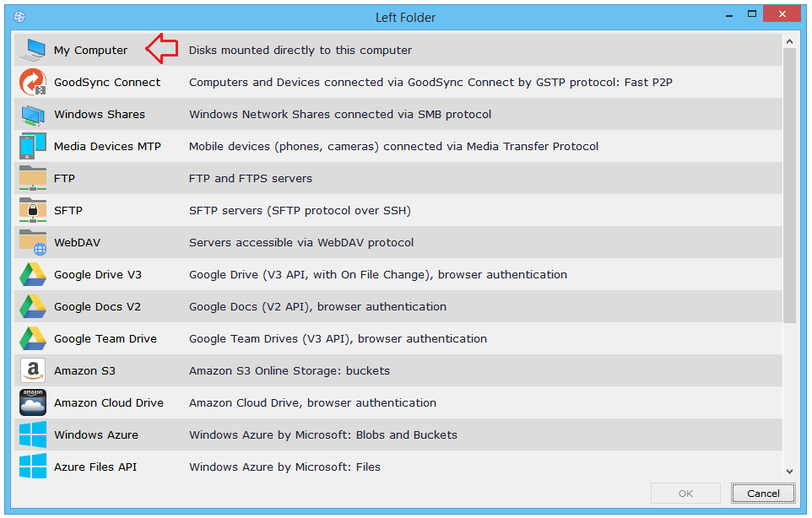This screenshot has height=518, width=812.
Task: Click the Amazon S3 logo icon
Action: point(33,370)
